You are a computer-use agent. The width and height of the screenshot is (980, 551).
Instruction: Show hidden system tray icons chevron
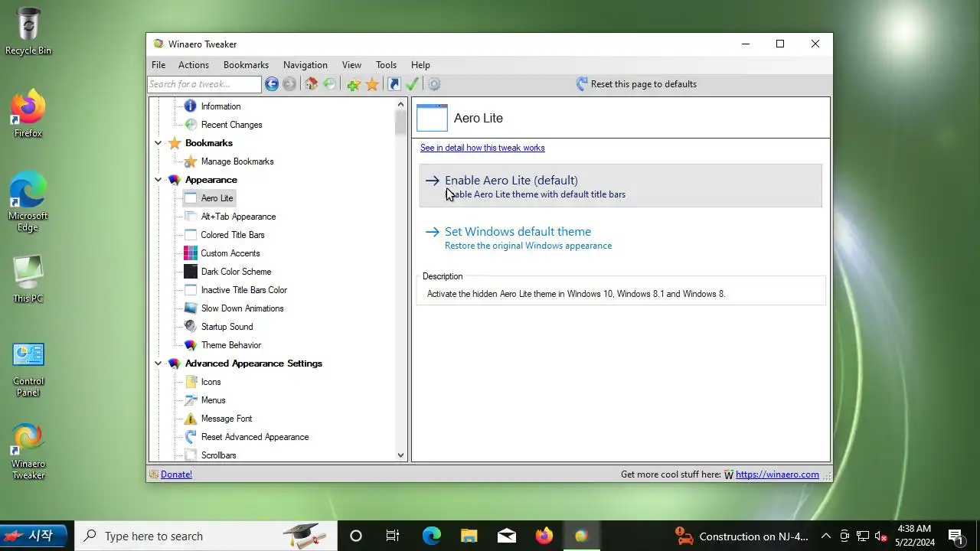tap(826, 536)
